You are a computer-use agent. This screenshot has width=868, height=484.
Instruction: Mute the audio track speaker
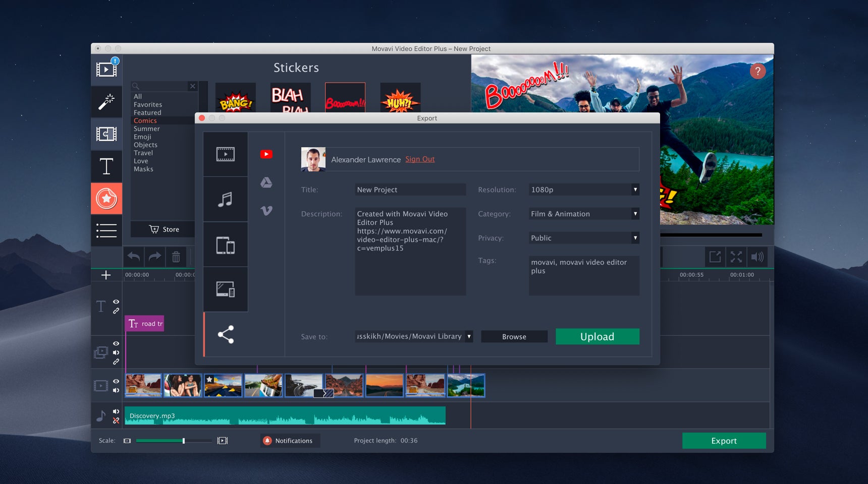pos(116,411)
